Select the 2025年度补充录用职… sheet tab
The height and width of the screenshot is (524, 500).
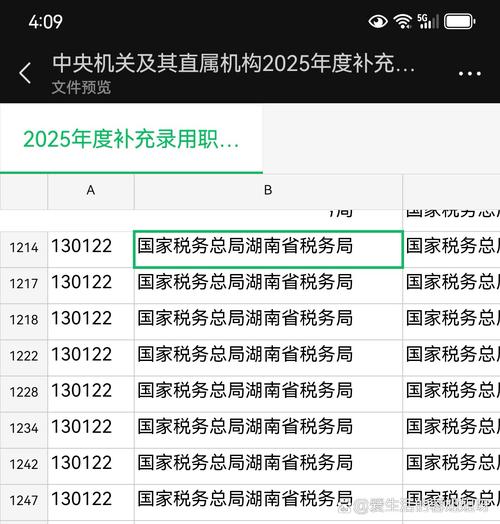[131, 139]
